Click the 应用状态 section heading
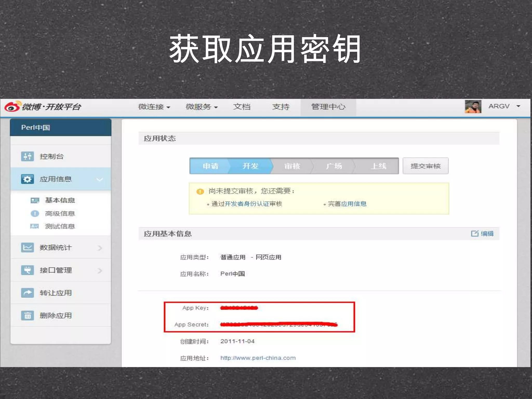This screenshot has height=399, width=532. (x=160, y=138)
